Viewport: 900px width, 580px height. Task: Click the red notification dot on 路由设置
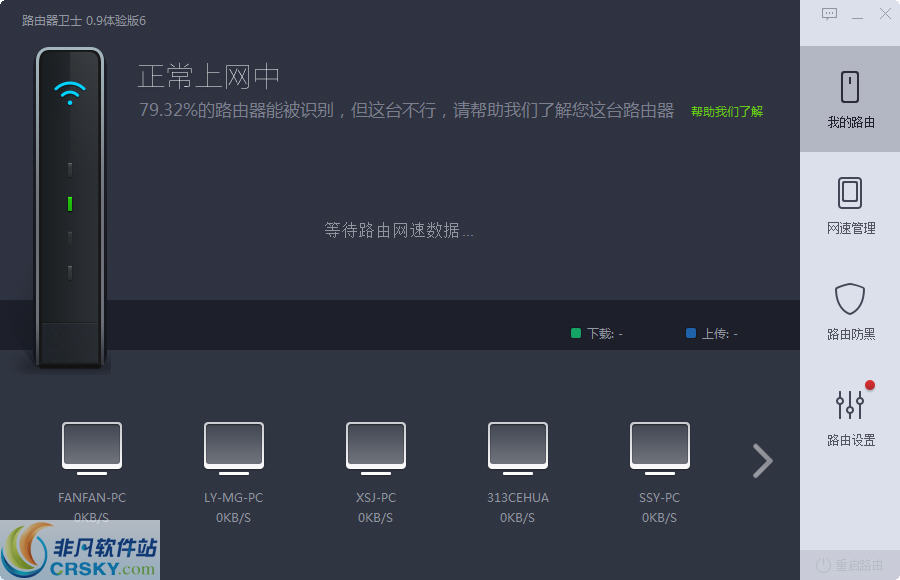pyautogui.click(x=871, y=383)
